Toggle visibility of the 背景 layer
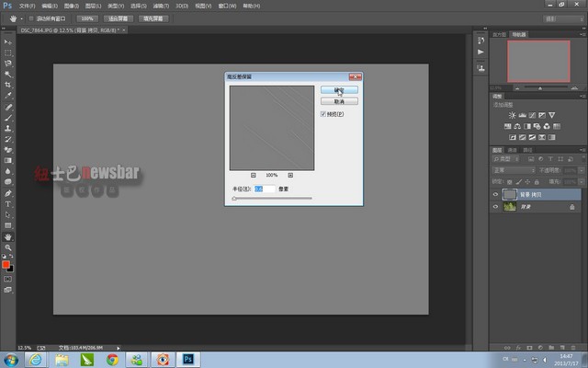 (496, 207)
